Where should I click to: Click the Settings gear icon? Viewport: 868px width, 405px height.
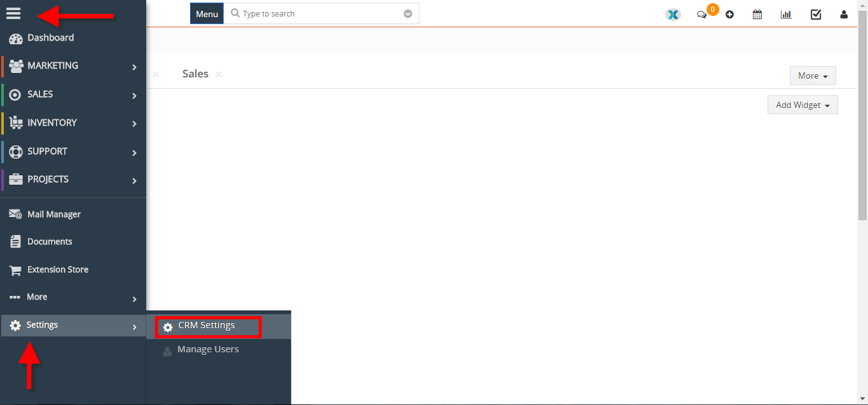point(16,326)
